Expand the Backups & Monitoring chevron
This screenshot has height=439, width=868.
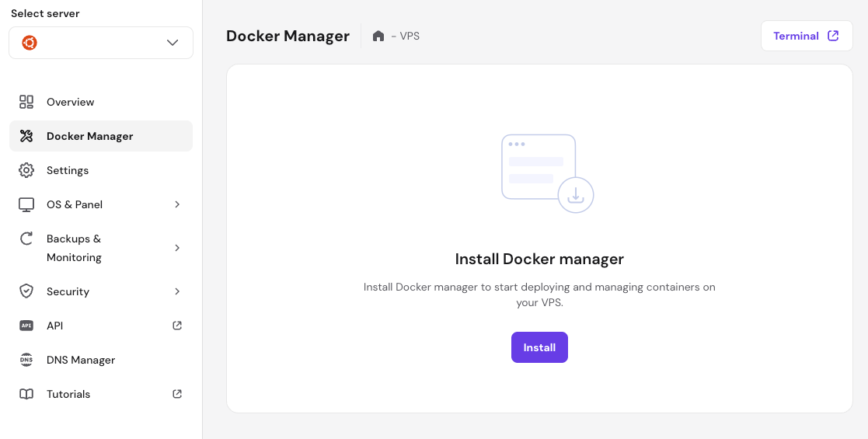click(177, 248)
